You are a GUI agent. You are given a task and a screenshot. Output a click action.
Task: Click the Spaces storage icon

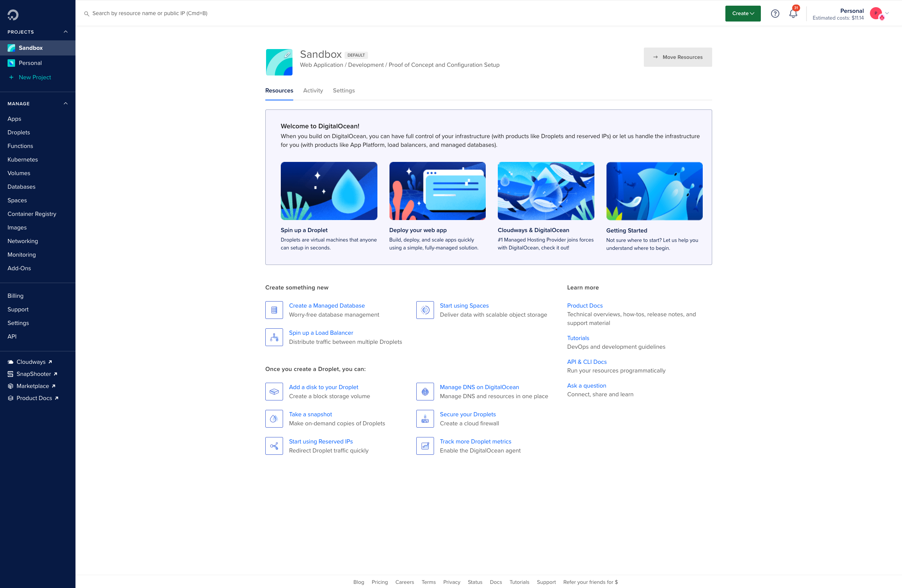pyautogui.click(x=425, y=310)
